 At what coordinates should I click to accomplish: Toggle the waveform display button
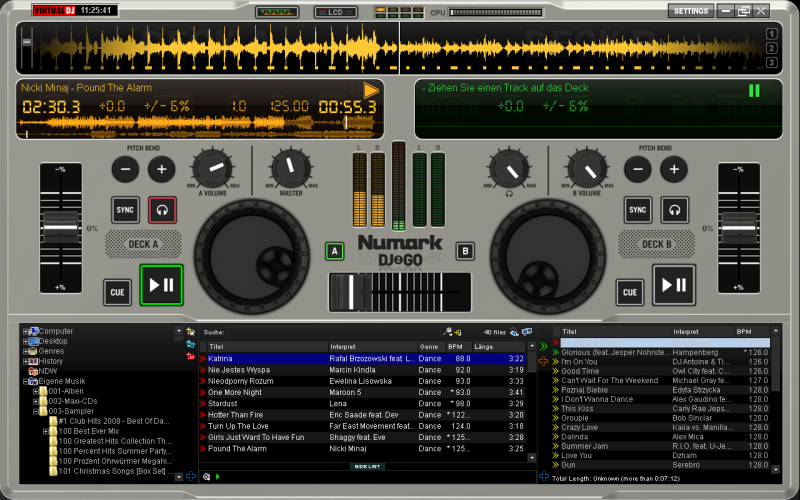277,12
